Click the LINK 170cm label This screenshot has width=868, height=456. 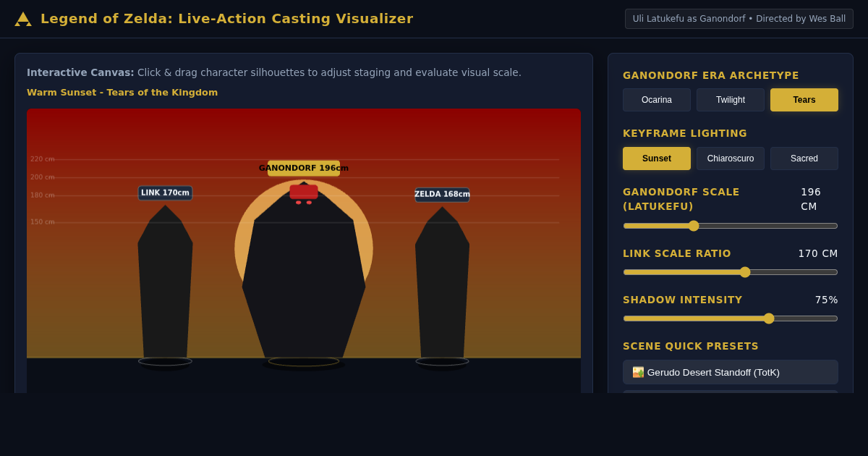[165, 193]
